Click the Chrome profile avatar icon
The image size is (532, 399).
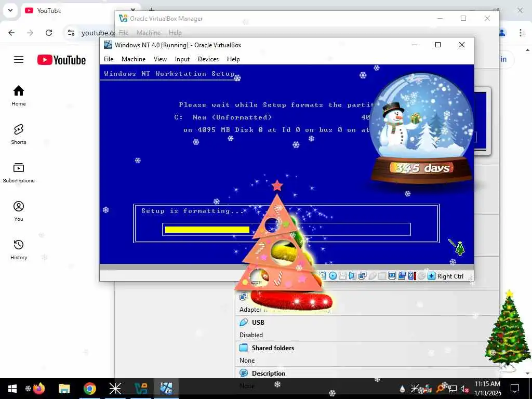(502, 33)
